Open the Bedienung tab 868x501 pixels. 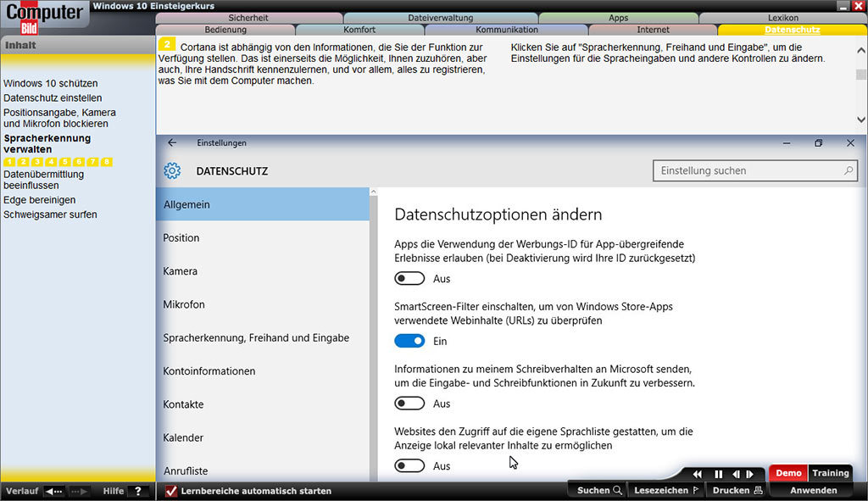(x=225, y=30)
